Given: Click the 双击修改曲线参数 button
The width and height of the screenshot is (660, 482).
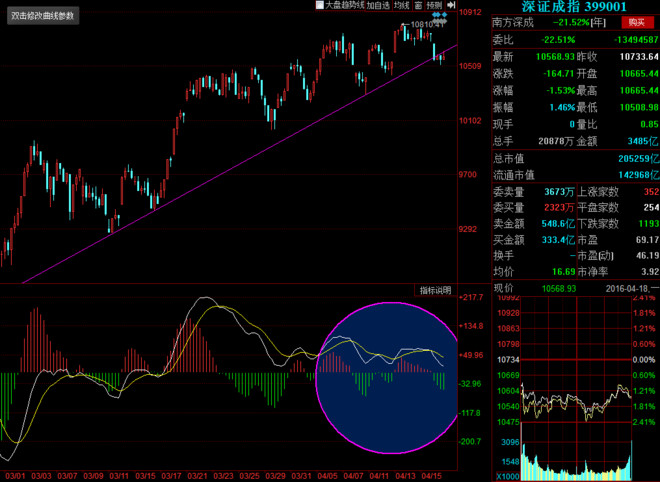Looking at the screenshot, I should pos(43,16).
